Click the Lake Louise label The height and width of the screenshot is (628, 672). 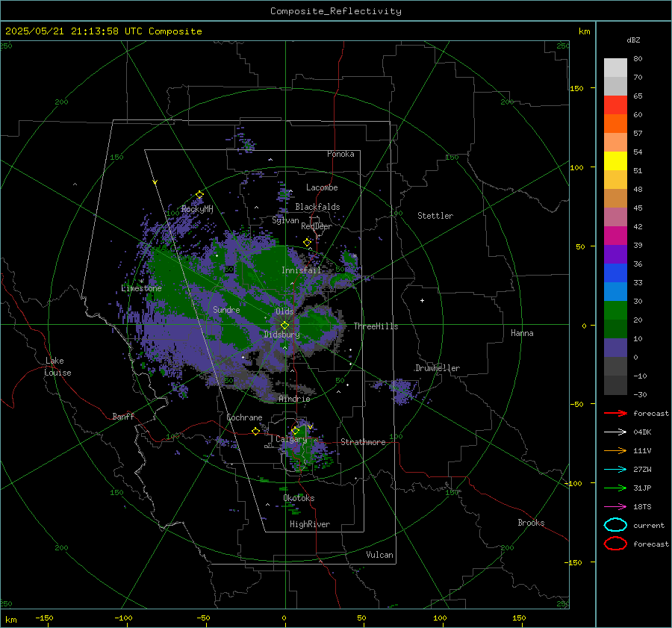(x=57, y=367)
